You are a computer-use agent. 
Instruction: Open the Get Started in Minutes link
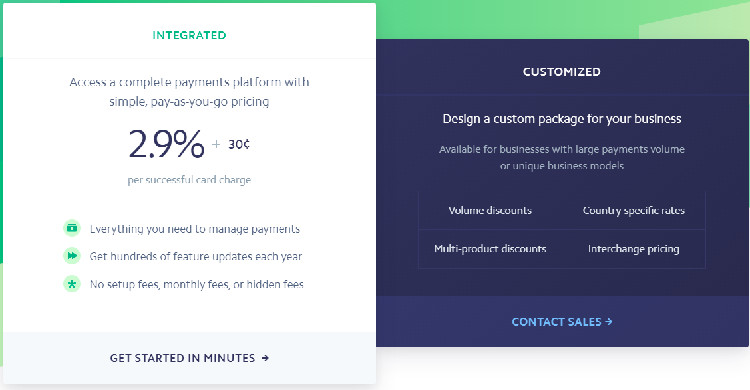(x=189, y=358)
